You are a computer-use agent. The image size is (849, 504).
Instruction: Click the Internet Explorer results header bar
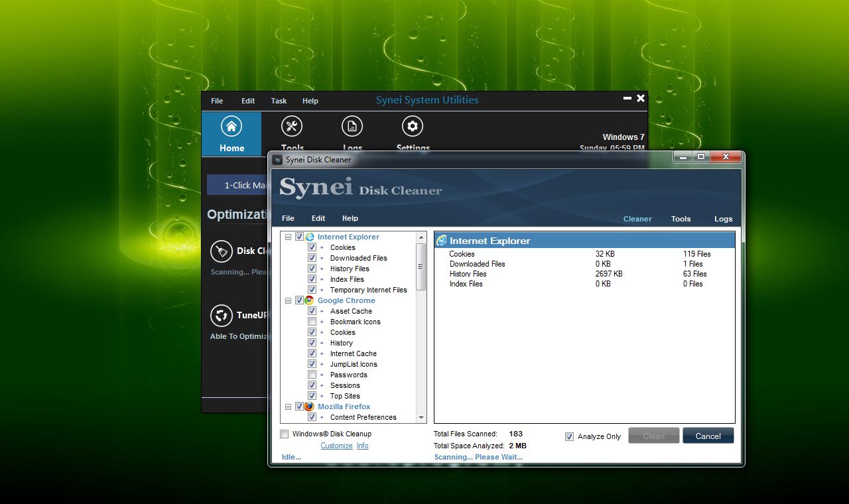pyautogui.click(x=584, y=240)
